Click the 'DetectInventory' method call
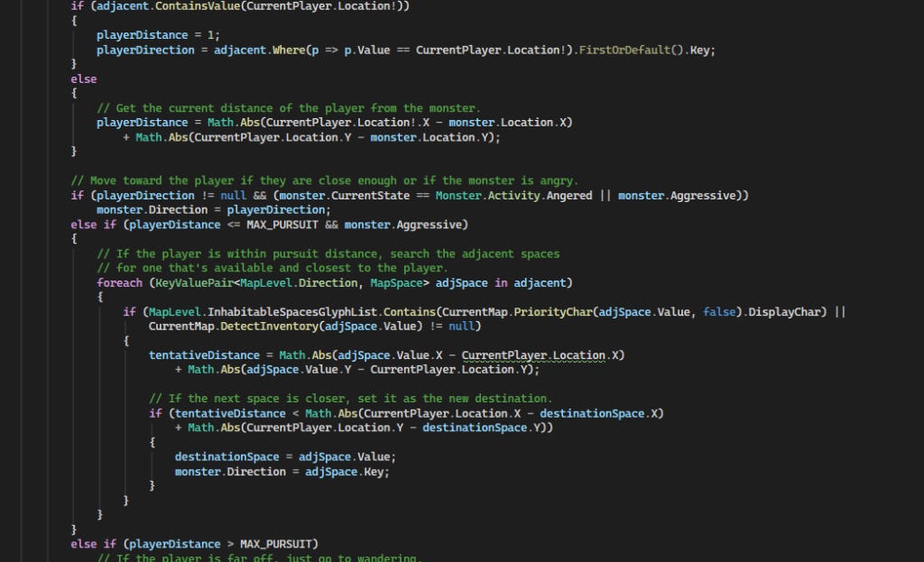The image size is (924, 562). pos(269,327)
